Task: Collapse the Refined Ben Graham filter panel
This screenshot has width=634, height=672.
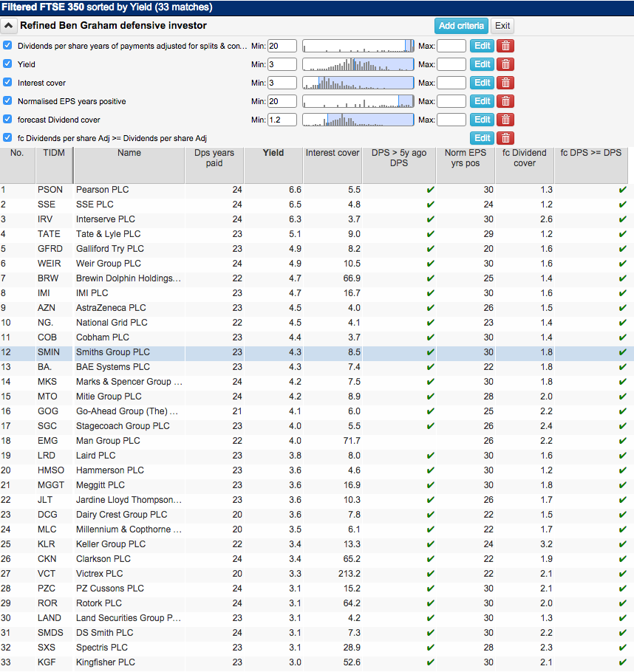Action: click(8, 26)
